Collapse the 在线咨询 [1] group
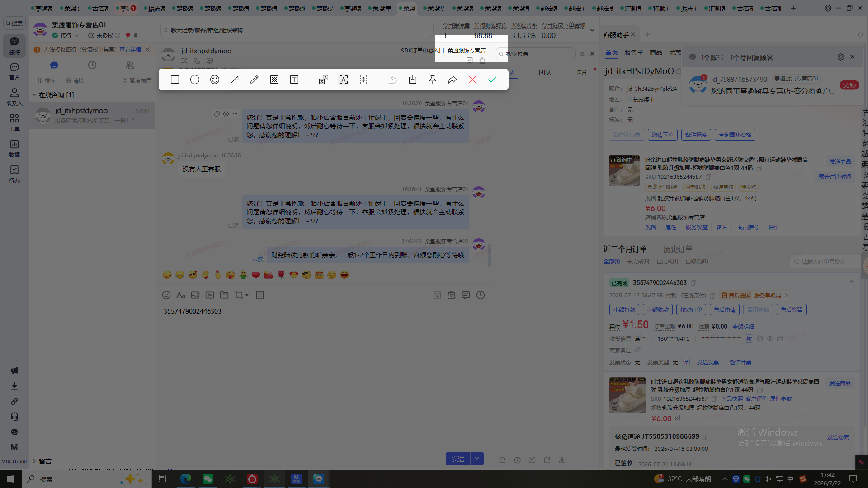 (x=34, y=95)
